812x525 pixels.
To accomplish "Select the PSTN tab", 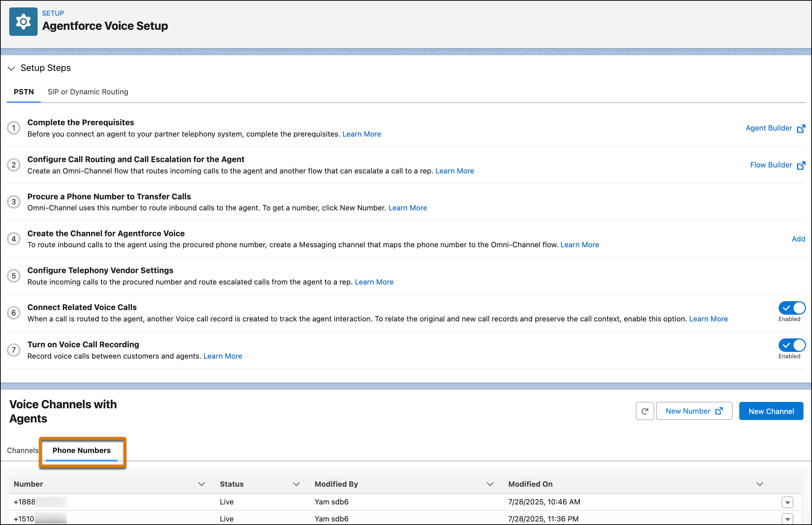I will pos(24,92).
